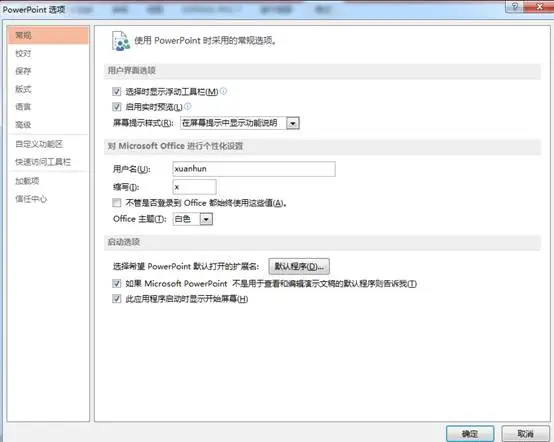
Task: Expand the Office 主题 dropdown
Action: click(206, 219)
